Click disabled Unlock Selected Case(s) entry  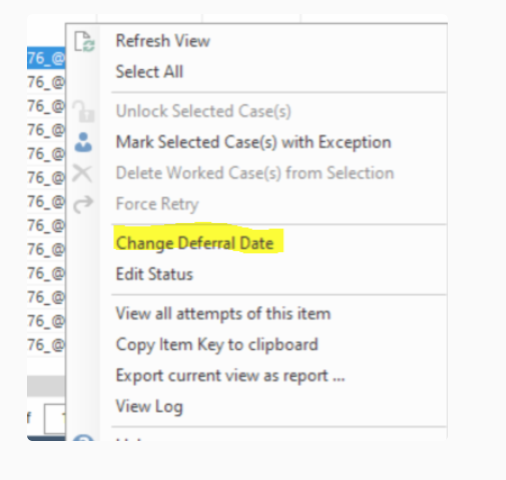[203, 111]
